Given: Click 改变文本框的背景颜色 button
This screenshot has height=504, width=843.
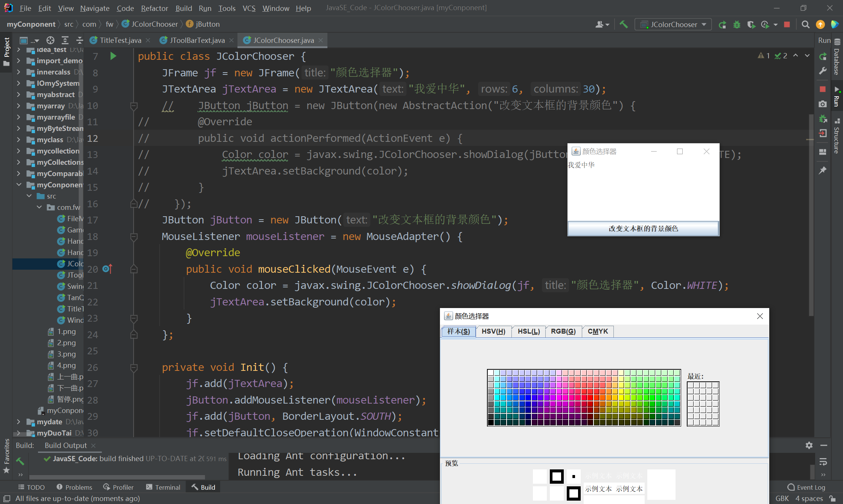Looking at the screenshot, I should pyautogui.click(x=643, y=228).
